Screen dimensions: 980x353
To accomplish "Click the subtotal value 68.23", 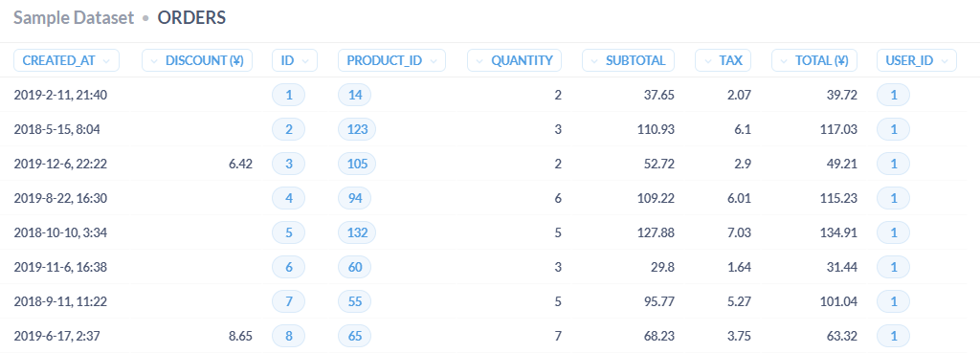I will [x=659, y=336].
